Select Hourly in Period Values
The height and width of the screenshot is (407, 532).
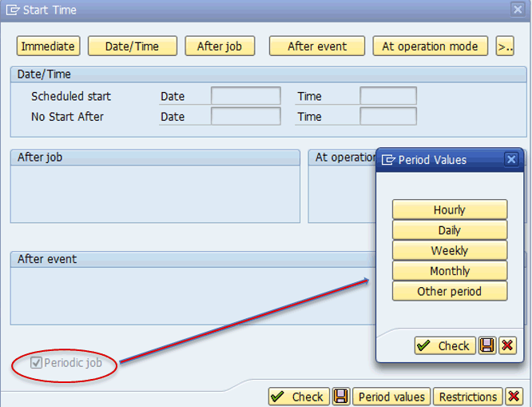450,209
